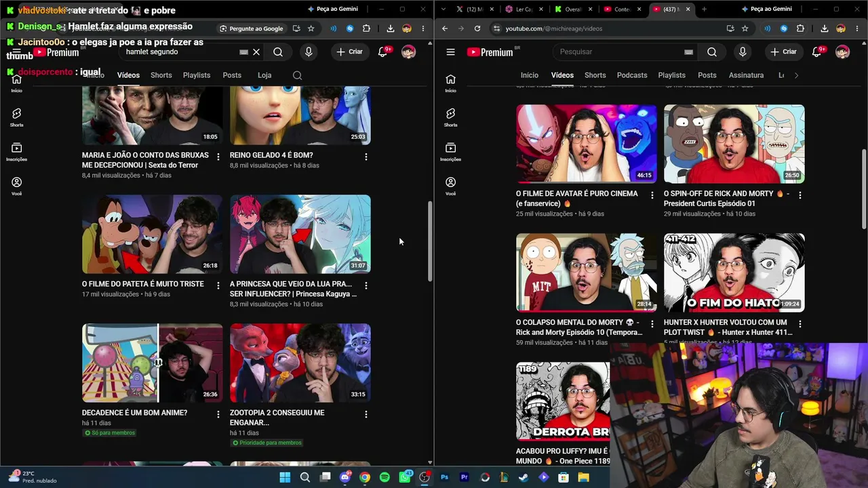Image resolution: width=868 pixels, height=488 pixels.
Task: Go back in right browser window
Action: tap(445, 28)
